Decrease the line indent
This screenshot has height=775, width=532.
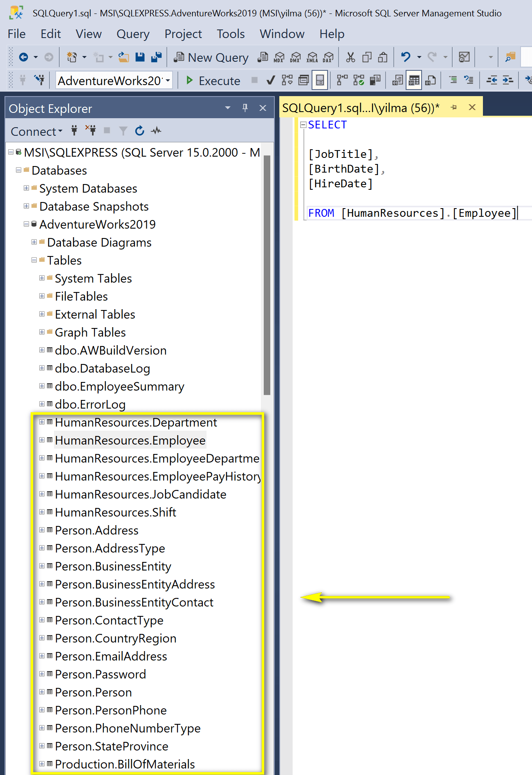tap(492, 80)
